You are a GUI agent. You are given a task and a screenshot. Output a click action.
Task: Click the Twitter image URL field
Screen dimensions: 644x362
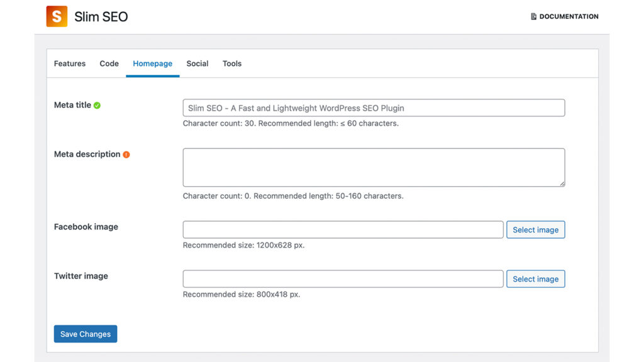(x=343, y=279)
